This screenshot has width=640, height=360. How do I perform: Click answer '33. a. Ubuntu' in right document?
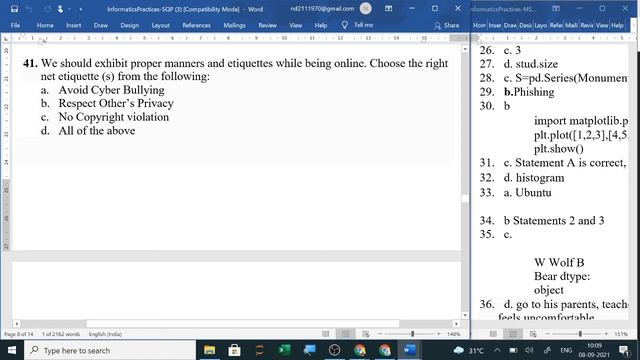pyautogui.click(x=516, y=193)
